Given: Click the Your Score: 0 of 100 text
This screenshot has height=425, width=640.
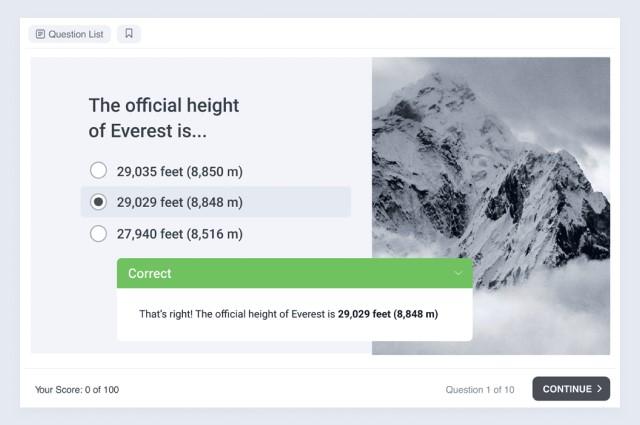Looking at the screenshot, I should tap(77, 389).
